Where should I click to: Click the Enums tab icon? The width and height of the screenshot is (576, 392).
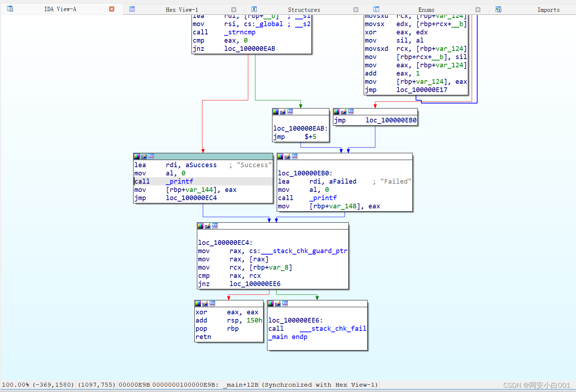(x=376, y=9)
